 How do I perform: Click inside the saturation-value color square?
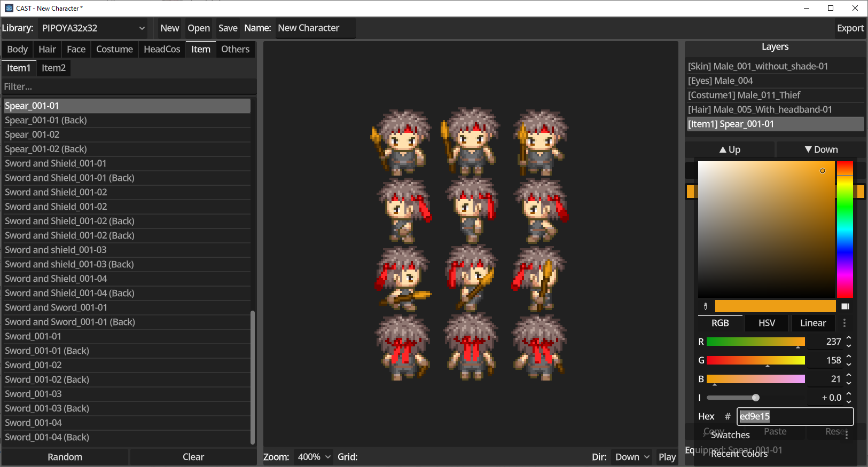coord(767,229)
